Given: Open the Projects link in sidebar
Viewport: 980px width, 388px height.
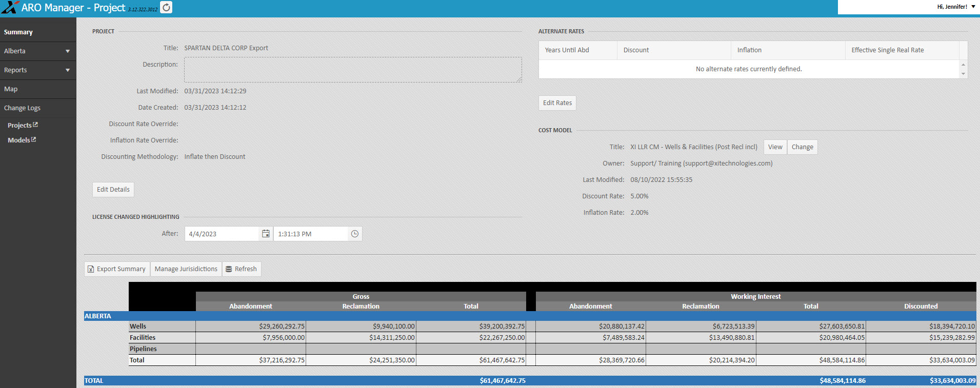Looking at the screenshot, I should tap(19, 125).
